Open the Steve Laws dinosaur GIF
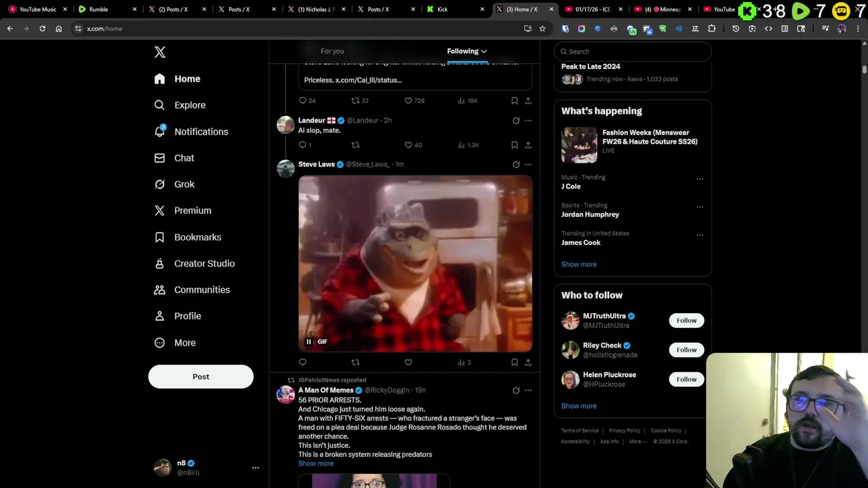Screen dimensions: 868x488 pyautogui.click(x=415, y=264)
